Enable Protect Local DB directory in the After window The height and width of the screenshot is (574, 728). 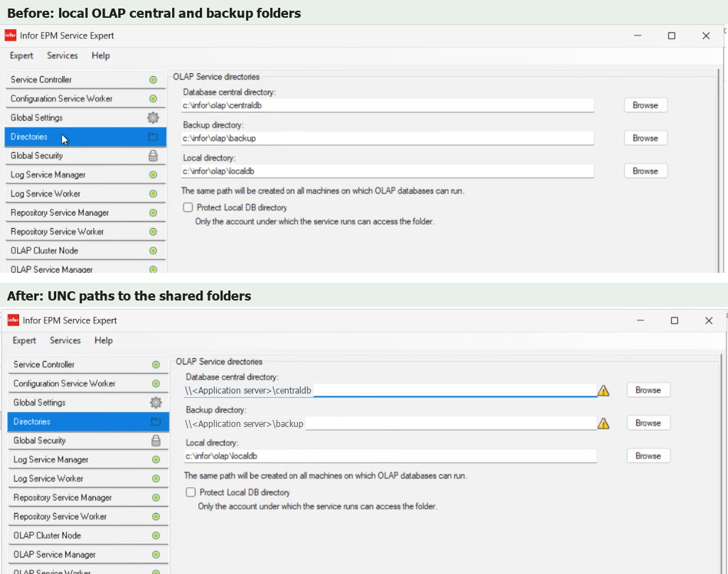click(191, 492)
